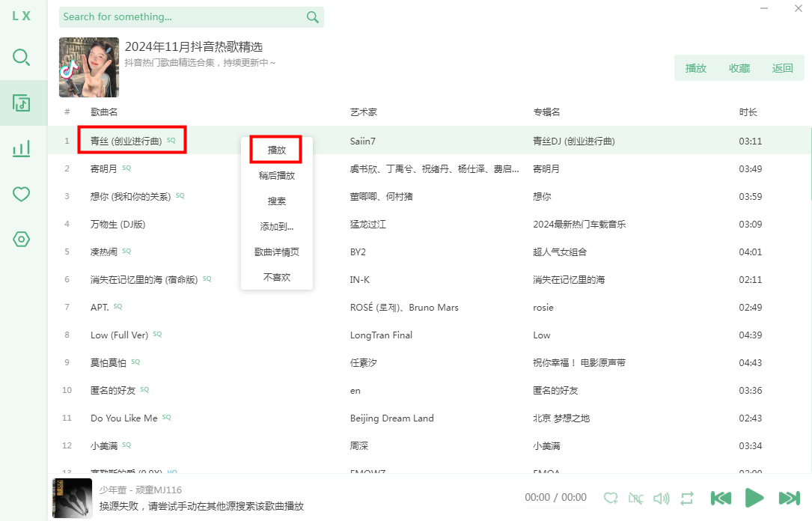Click the volume speaker icon

pos(662,498)
